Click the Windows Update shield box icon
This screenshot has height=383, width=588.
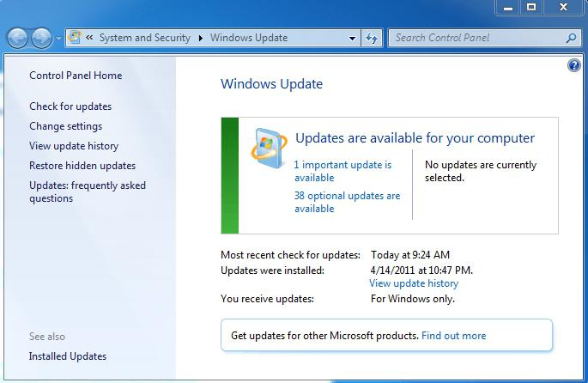tap(269, 148)
